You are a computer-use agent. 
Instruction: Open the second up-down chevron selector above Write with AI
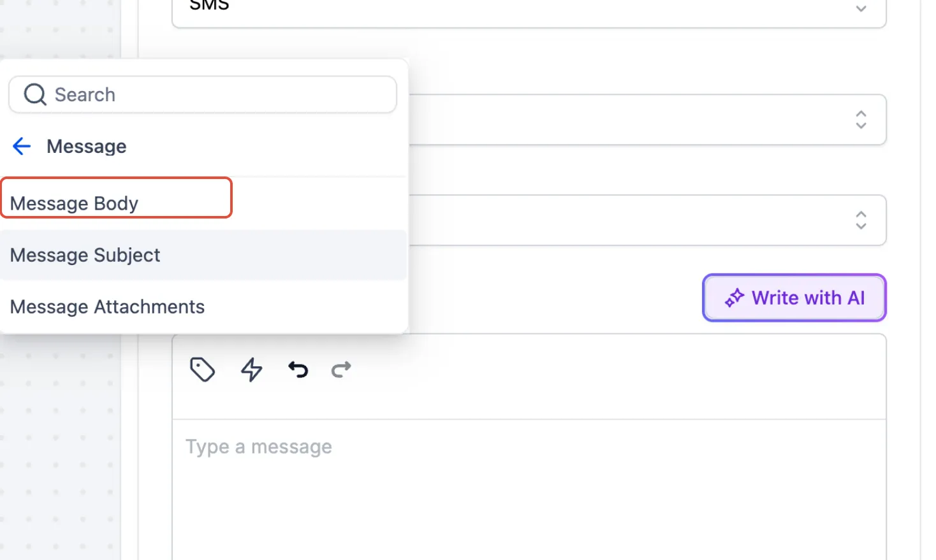(x=861, y=220)
